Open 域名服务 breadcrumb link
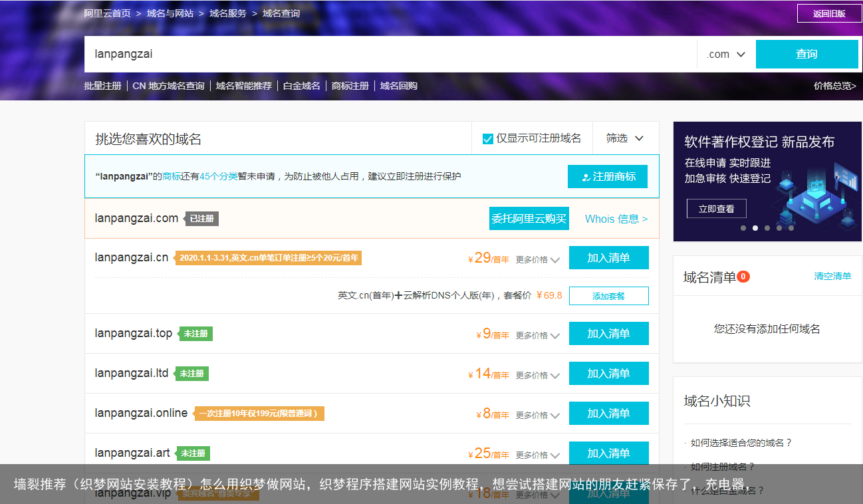863x504 pixels. click(228, 13)
